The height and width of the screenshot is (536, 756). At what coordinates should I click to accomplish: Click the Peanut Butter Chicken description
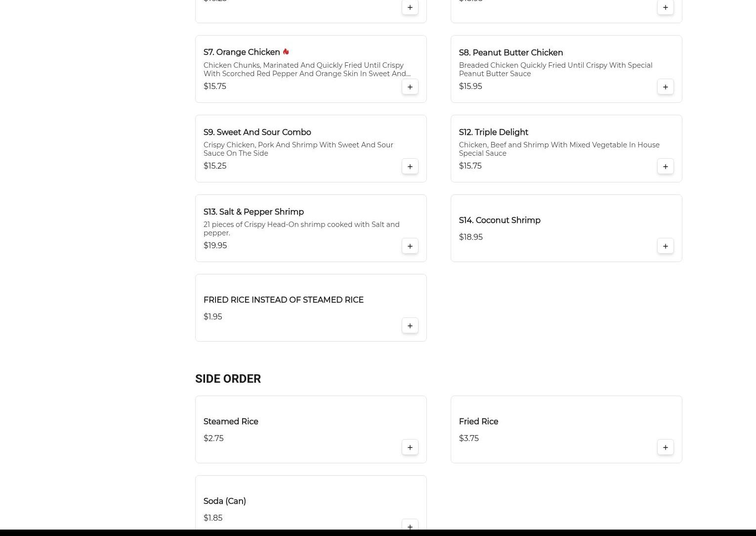click(x=555, y=70)
